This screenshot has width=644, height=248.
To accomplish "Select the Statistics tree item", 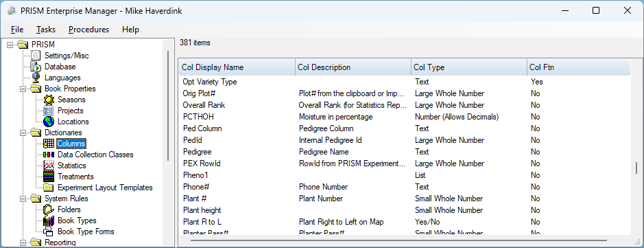I will (72, 166).
